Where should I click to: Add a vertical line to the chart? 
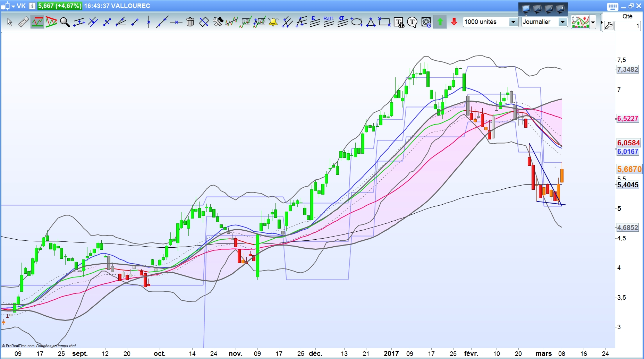pos(149,22)
